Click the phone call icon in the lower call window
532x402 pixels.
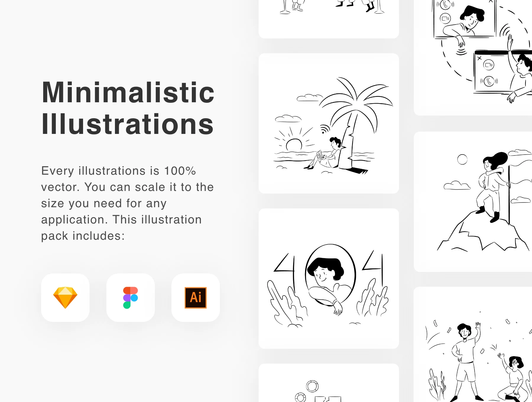click(489, 81)
